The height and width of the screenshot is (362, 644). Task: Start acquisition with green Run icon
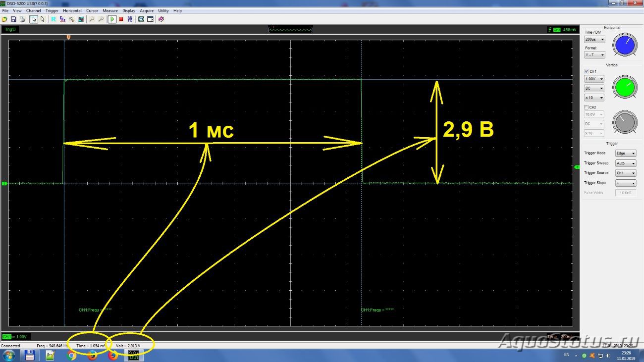[x=112, y=19]
